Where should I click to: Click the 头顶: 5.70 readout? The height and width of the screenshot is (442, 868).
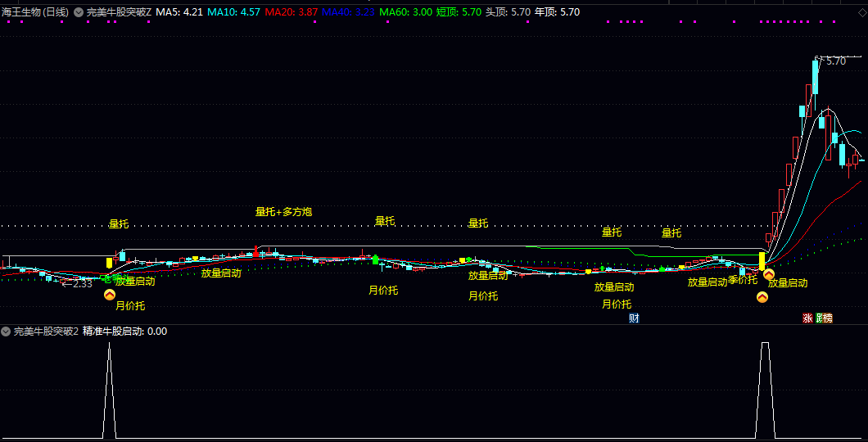coord(508,11)
